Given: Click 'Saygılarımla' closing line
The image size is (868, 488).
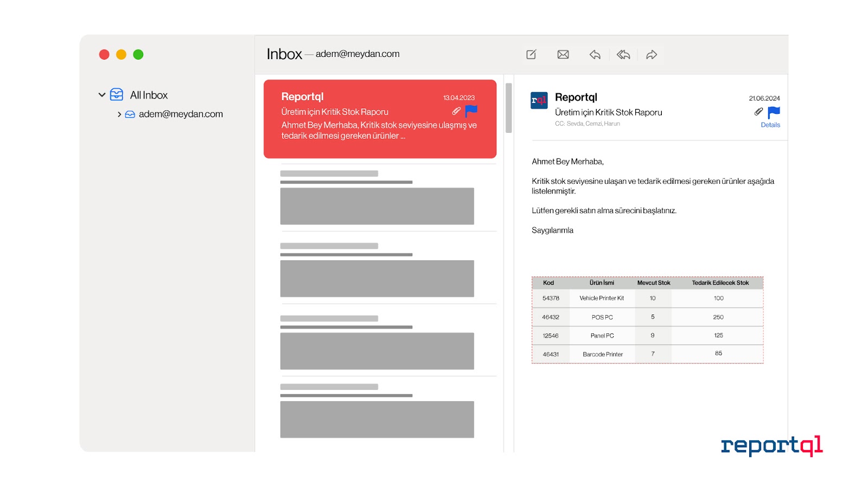Looking at the screenshot, I should (x=552, y=230).
